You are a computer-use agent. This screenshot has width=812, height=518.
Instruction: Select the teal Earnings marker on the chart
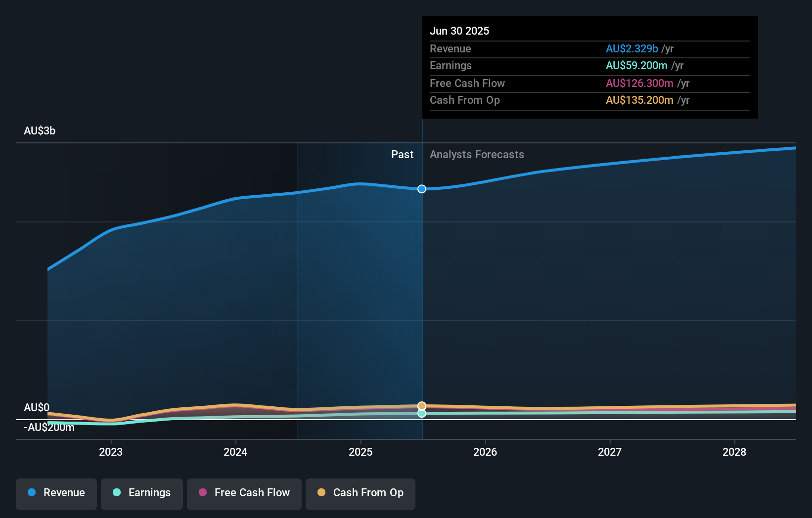point(421,414)
